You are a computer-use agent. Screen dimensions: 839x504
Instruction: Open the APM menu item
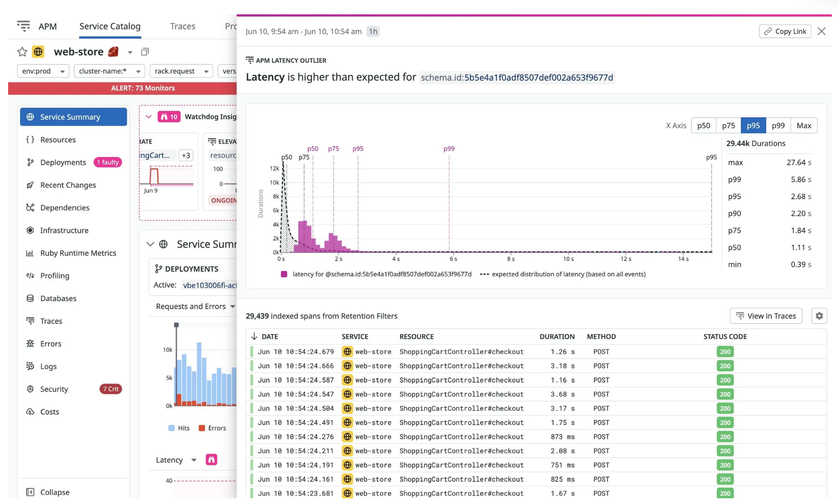pyautogui.click(x=48, y=26)
